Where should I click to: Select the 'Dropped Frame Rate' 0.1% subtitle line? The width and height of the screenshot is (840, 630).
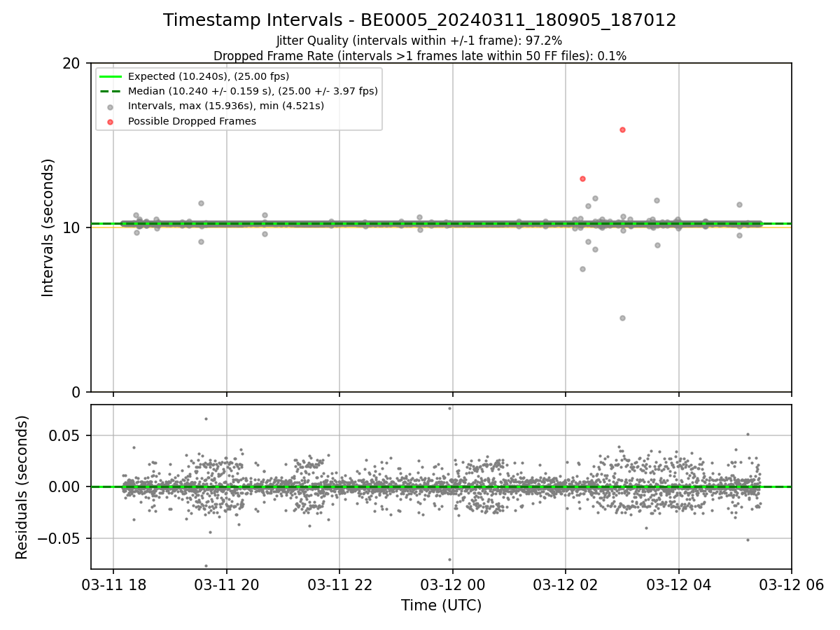pyautogui.click(x=420, y=56)
